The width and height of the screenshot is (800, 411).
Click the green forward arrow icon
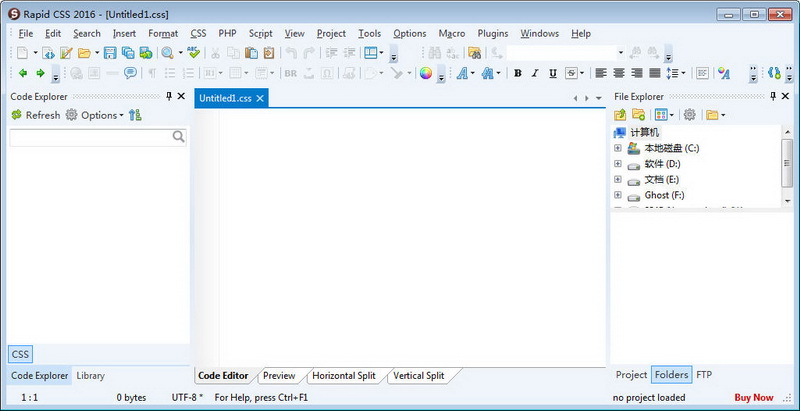(x=40, y=73)
